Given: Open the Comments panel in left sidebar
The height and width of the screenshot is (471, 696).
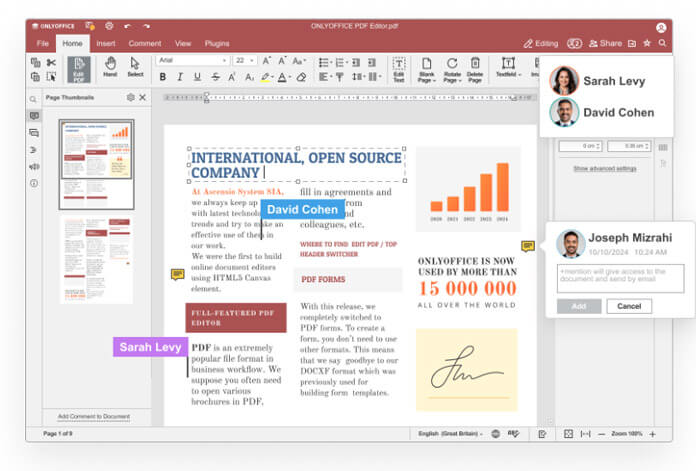Looking at the screenshot, I should [x=34, y=133].
